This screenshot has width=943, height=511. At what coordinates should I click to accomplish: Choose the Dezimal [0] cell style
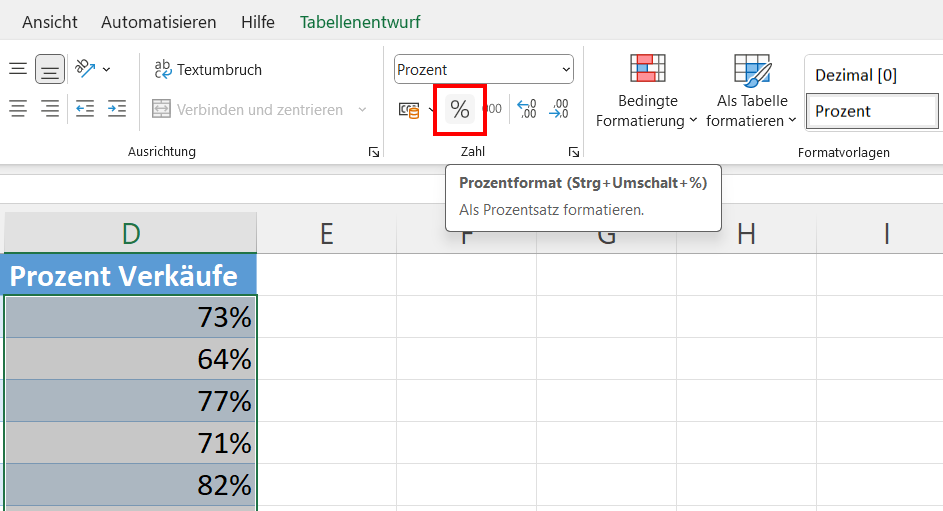873,75
